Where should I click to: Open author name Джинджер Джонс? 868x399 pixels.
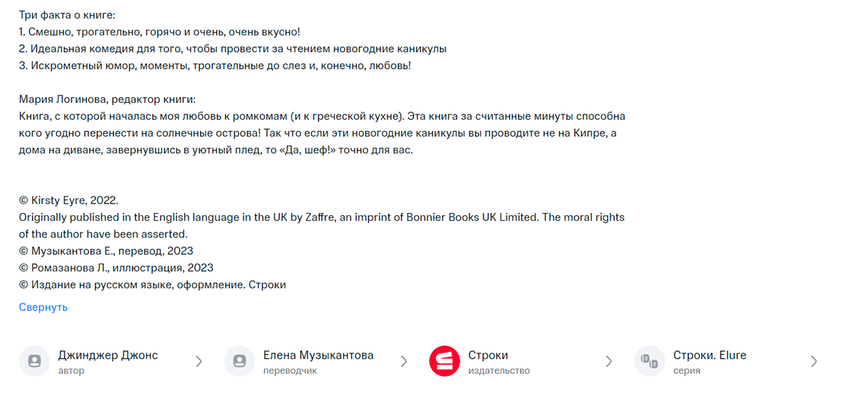click(108, 355)
